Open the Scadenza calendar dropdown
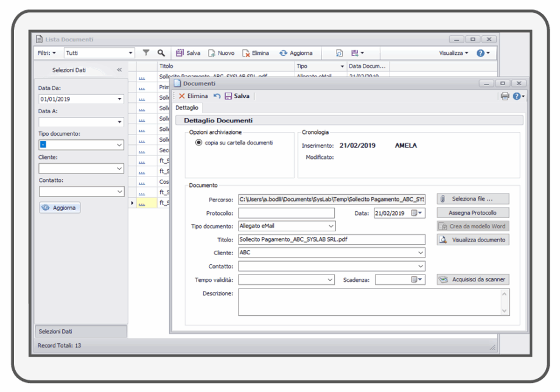Image resolution: width=560 pixels, height=392 pixels. coord(417,279)
